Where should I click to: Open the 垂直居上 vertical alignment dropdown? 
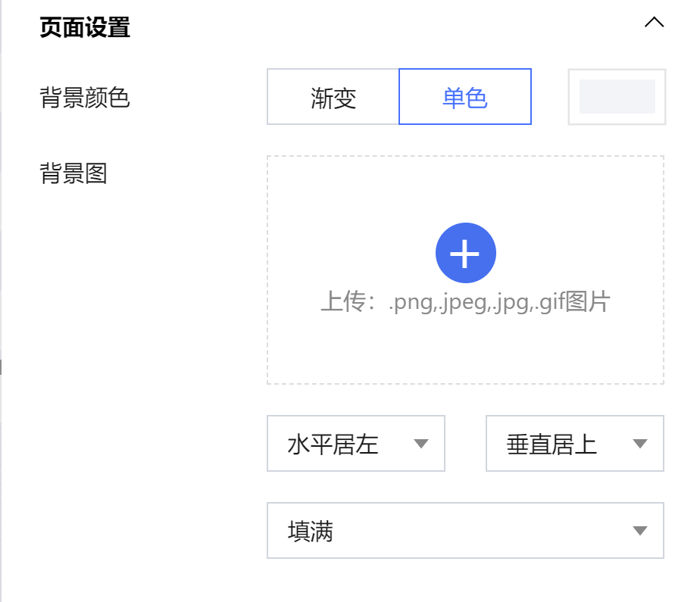pyautogui.click(x=574, y=444)
